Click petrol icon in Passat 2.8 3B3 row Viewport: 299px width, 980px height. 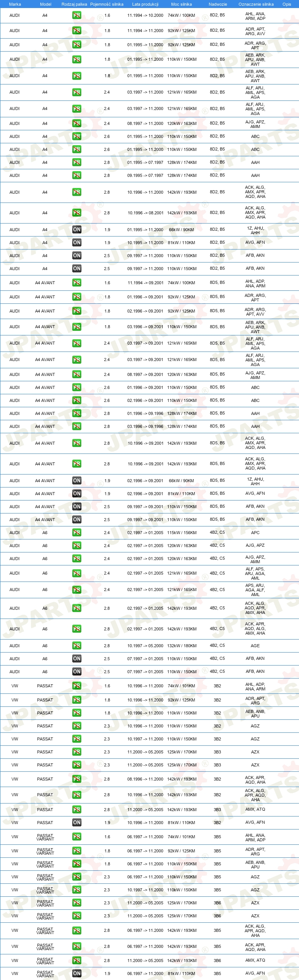pyautogui.click(x=76, y=810)
